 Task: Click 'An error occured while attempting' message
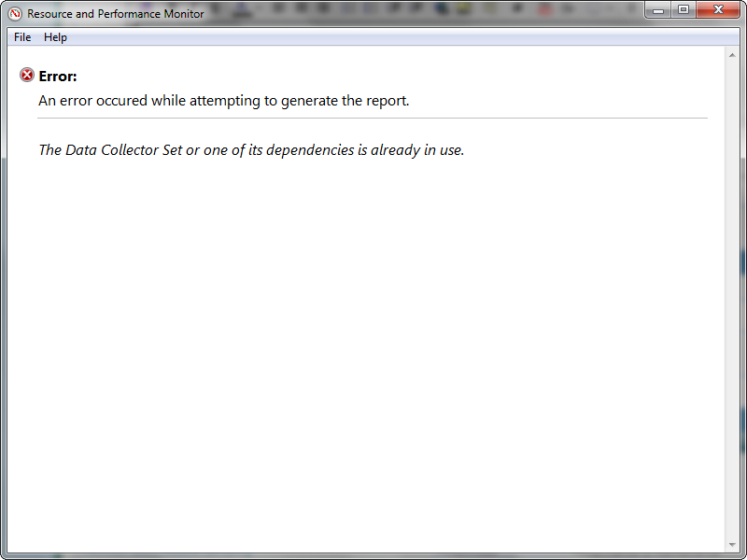(224, 101)
